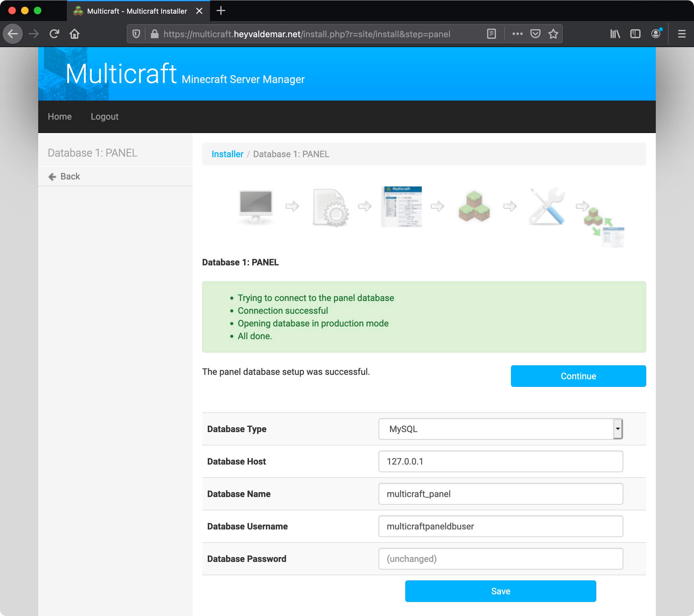Viewport: 694px width, 616px height.
Task: Expand the Database Type selector
Action: 619,429
